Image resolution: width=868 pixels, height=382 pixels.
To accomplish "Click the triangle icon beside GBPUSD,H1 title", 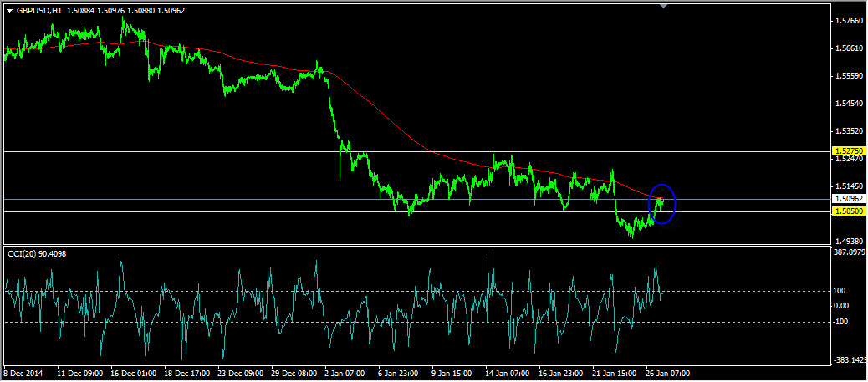I will 9,10.
